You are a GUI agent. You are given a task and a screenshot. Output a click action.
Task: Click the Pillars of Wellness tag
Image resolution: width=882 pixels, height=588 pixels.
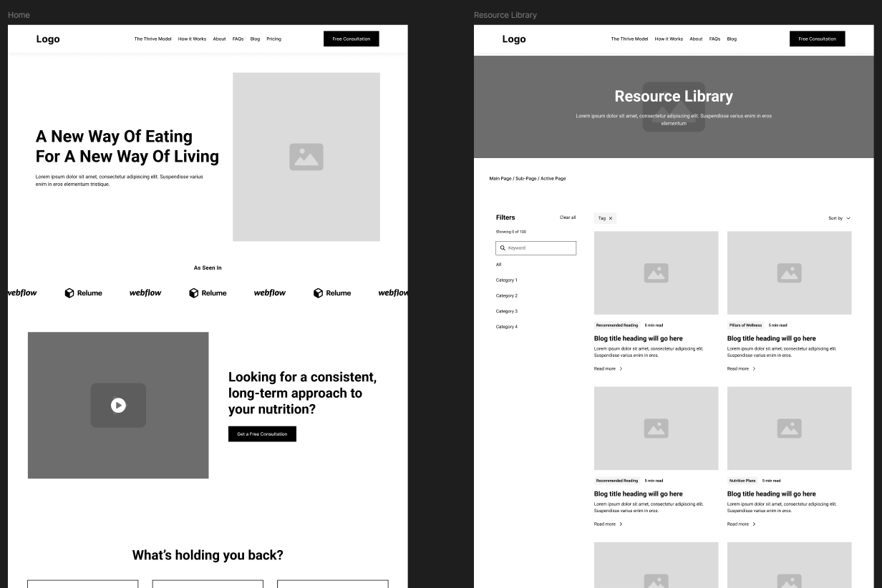[746, 325]
